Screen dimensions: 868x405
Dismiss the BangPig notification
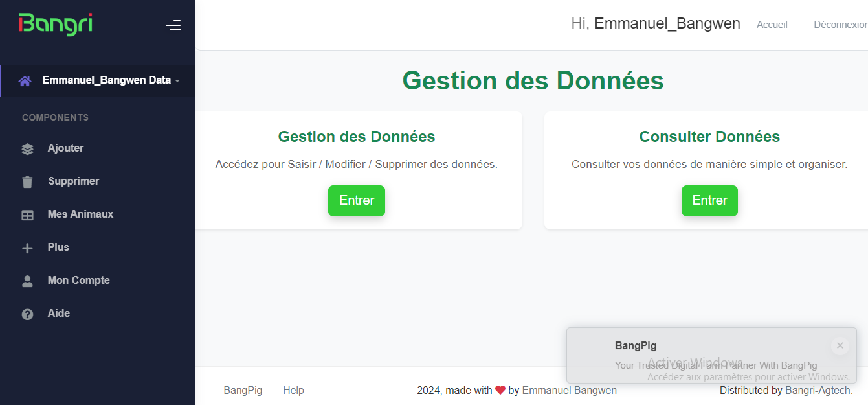[x=840, y=346]
